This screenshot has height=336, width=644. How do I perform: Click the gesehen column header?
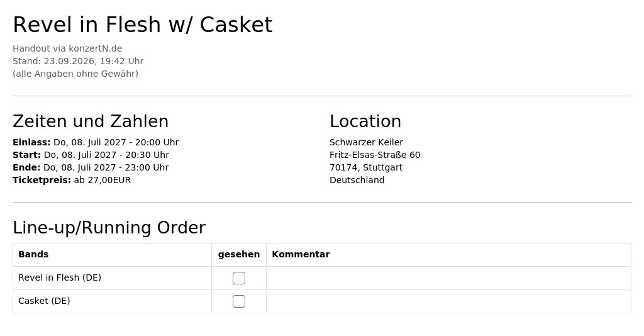pos(238,254)
